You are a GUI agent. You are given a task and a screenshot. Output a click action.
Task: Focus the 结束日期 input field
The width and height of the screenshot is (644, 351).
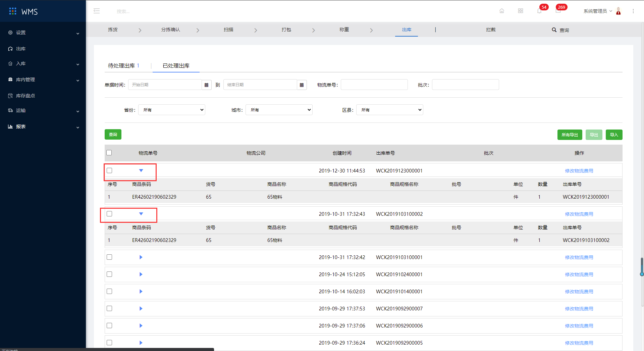click(260, 85)
